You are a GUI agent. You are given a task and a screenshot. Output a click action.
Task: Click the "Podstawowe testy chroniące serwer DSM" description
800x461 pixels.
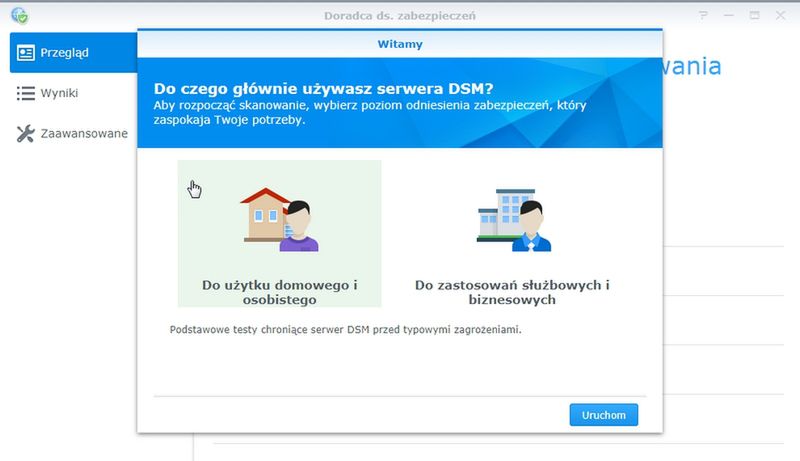click(x=345, y=330)
